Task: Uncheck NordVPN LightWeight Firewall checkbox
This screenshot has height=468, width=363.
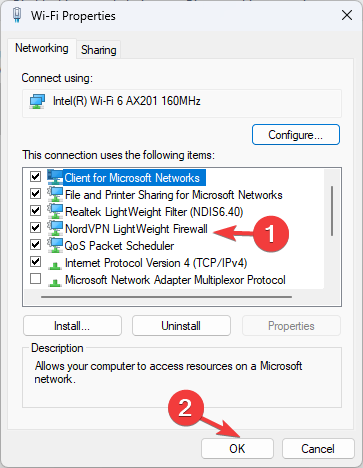Action: pos(35,228)
